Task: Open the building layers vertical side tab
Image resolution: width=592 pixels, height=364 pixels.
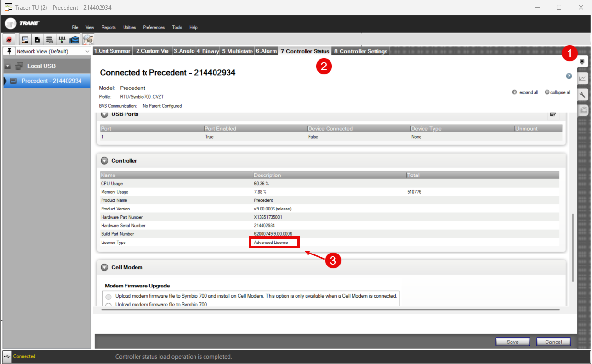Action: click(582, 110)
